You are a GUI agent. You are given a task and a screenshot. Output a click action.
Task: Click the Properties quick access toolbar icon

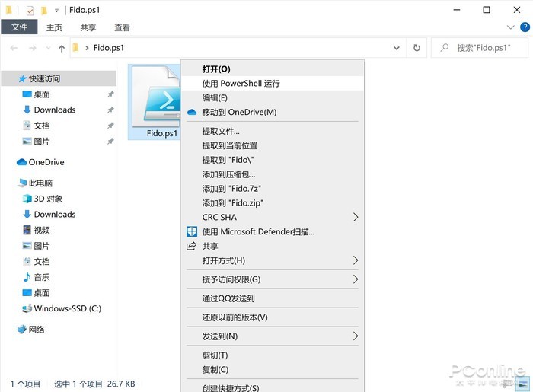30,11
